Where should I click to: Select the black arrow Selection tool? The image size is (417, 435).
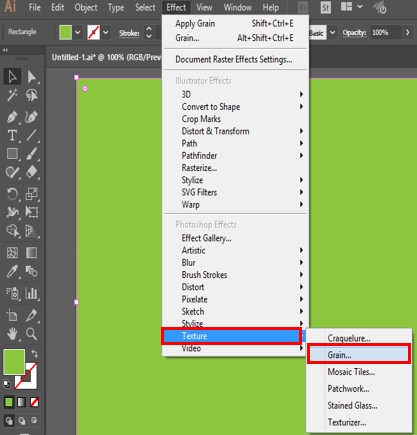coord(12,77)
